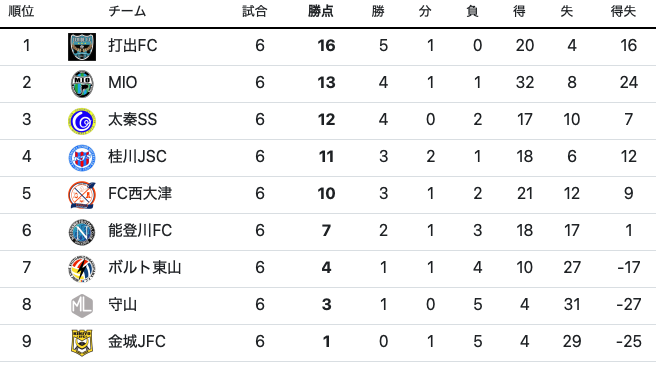Click the ボルト東山 lightning emblem
The height and width of the screenshot is (367, 656).
click(x=82, y=269)
